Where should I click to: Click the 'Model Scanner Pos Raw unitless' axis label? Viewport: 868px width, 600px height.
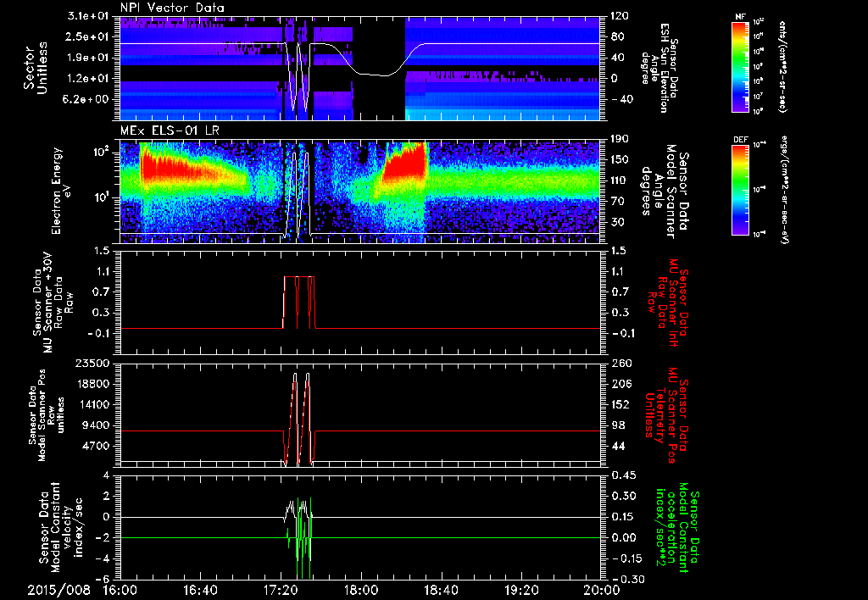(47, 415)
